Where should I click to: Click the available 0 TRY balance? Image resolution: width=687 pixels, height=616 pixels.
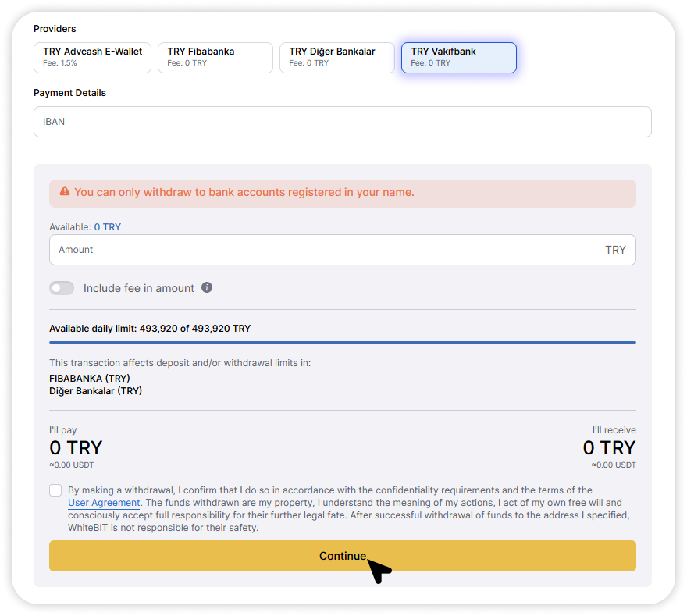point(108,227)
